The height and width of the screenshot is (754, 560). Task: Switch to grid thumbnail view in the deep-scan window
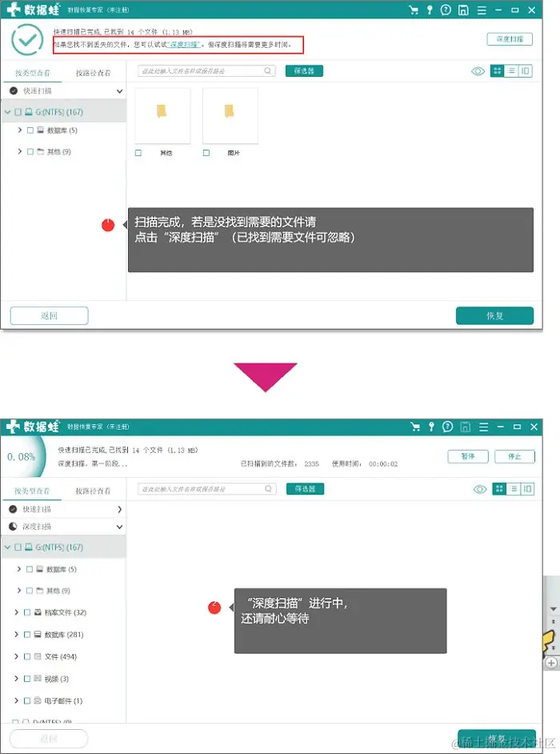pyautogui.click(x=499, y=489)
